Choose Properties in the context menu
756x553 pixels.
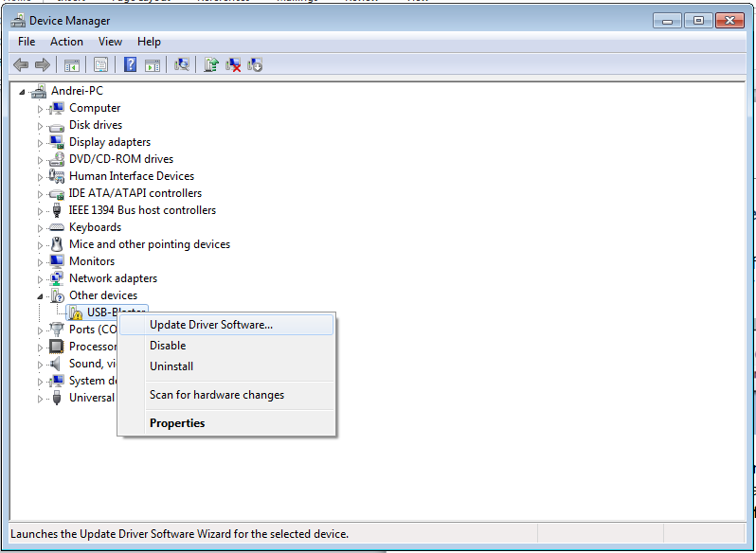tap(226, 423)
